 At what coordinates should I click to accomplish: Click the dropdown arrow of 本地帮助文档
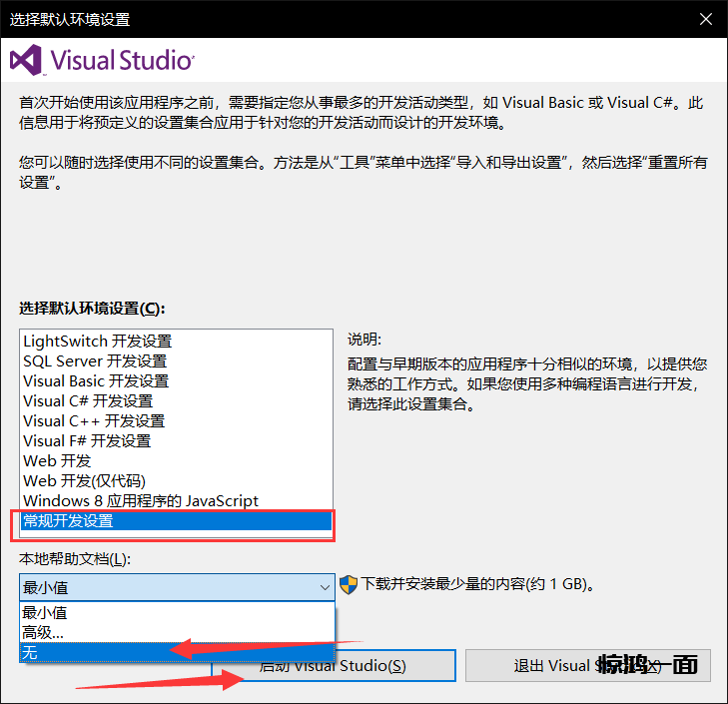click(324, 587)
